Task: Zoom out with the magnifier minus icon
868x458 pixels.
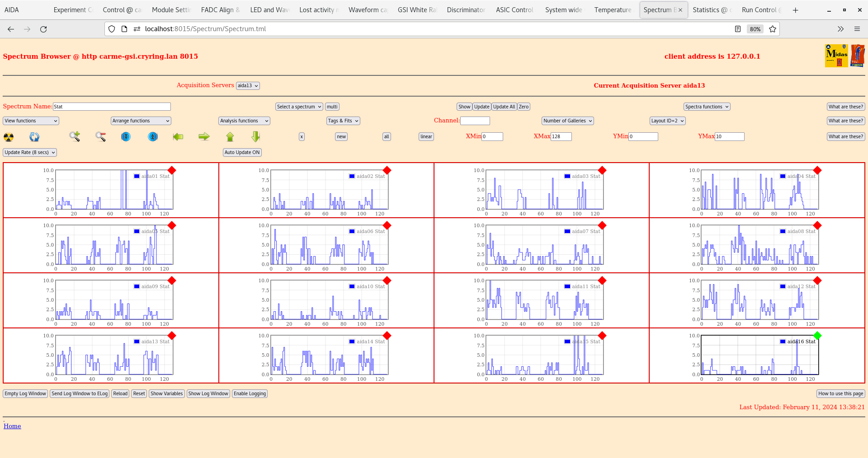Action: [100, 136]
